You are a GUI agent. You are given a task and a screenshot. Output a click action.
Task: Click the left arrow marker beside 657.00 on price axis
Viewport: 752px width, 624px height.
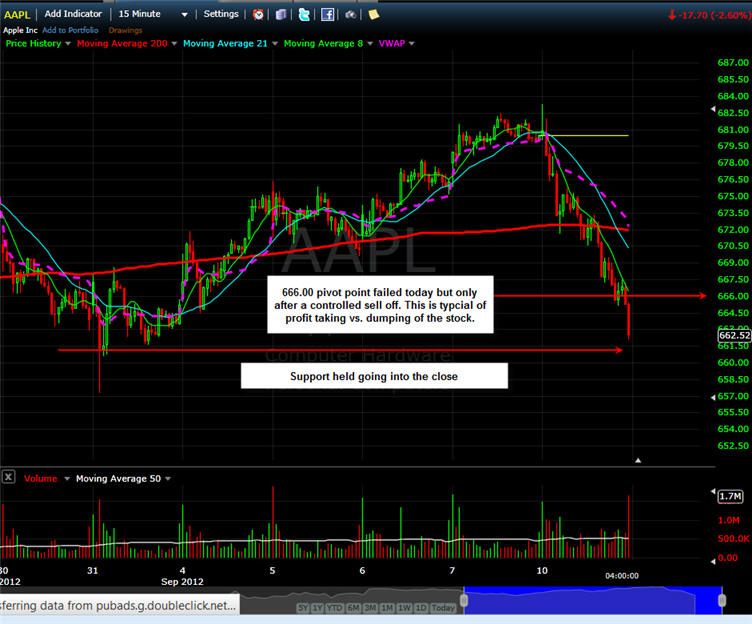click(713, 397)
